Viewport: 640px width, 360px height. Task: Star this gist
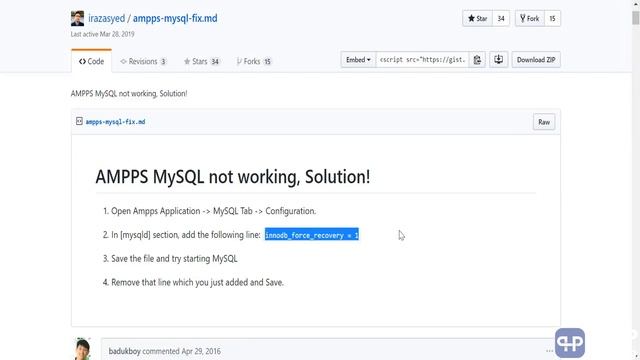[478, 18]
